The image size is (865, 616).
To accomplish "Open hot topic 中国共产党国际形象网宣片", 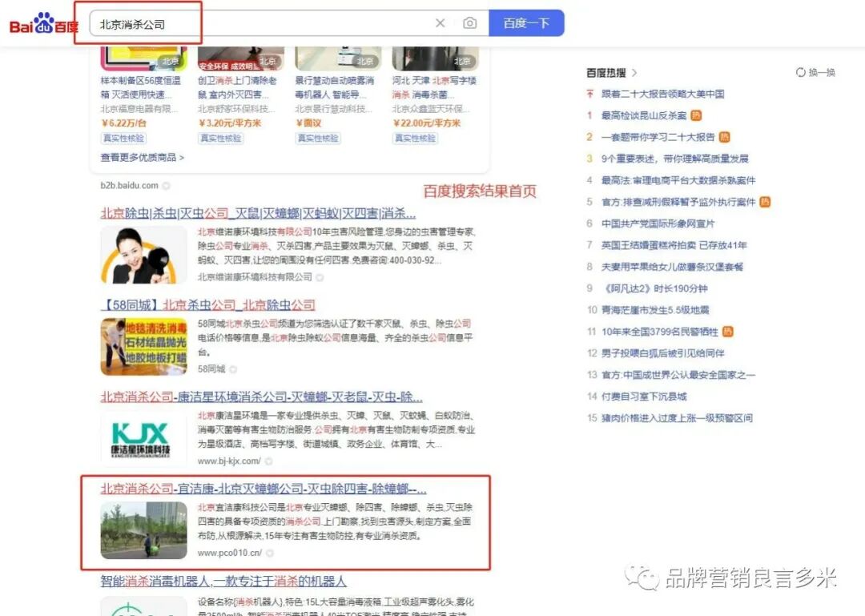I will [x=658, y=223].
